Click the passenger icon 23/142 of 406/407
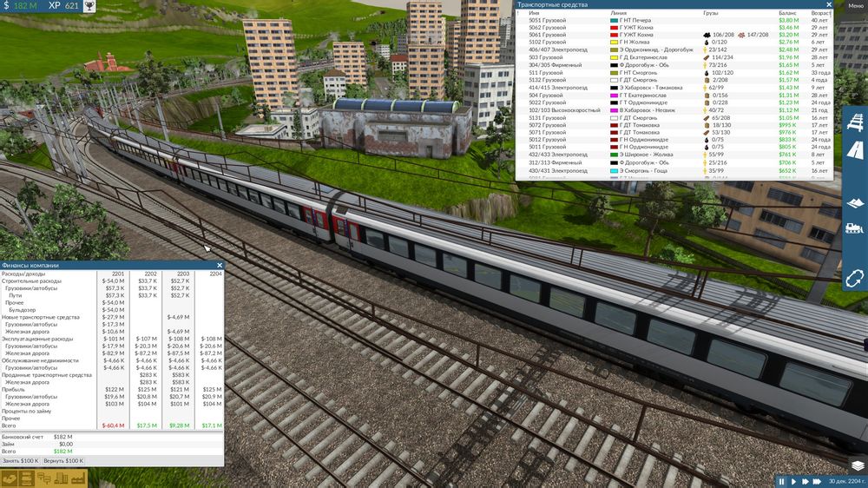This screenshot has height=488, width=868. tap(706, 49)
